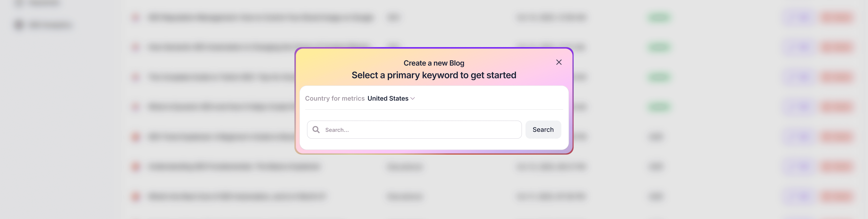The height and width of the screenshot is (219, 868).
Task: Click the blurred red icon in first table row
Action: 136,17
